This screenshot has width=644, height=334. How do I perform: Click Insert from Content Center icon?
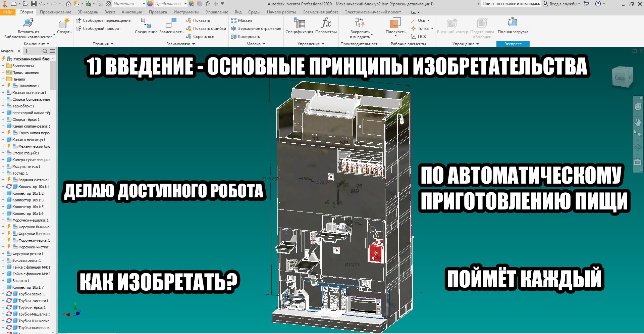coord(28,23)
